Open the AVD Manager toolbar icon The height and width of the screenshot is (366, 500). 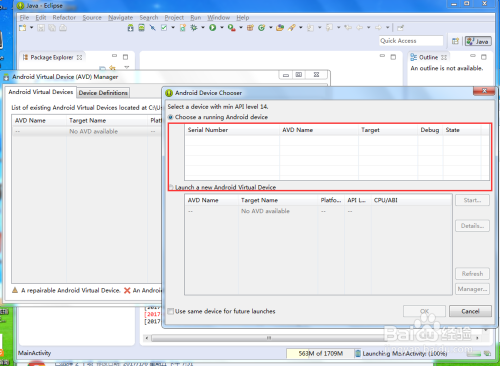[142, 28]
